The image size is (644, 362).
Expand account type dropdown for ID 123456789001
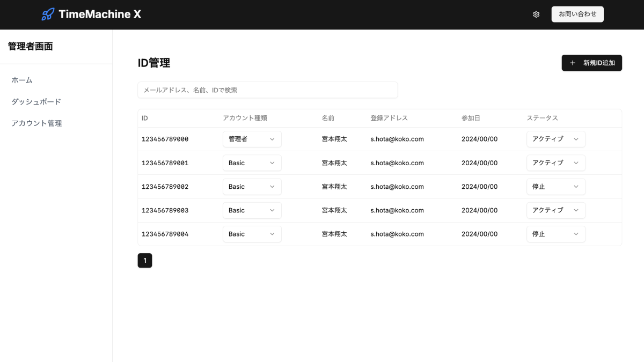[252, 163]
